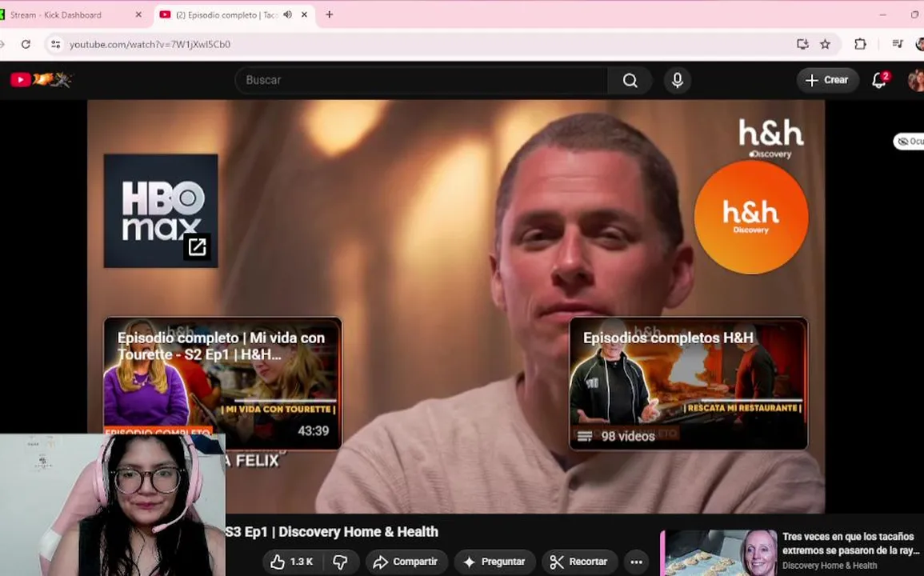Click the h&h Discovery channel watermark
Viewport: 924px width, 576px height.
click(770, 138)
